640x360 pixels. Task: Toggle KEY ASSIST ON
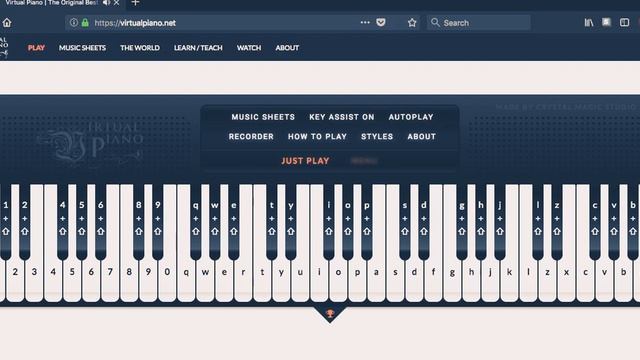[x=342, y=117]
